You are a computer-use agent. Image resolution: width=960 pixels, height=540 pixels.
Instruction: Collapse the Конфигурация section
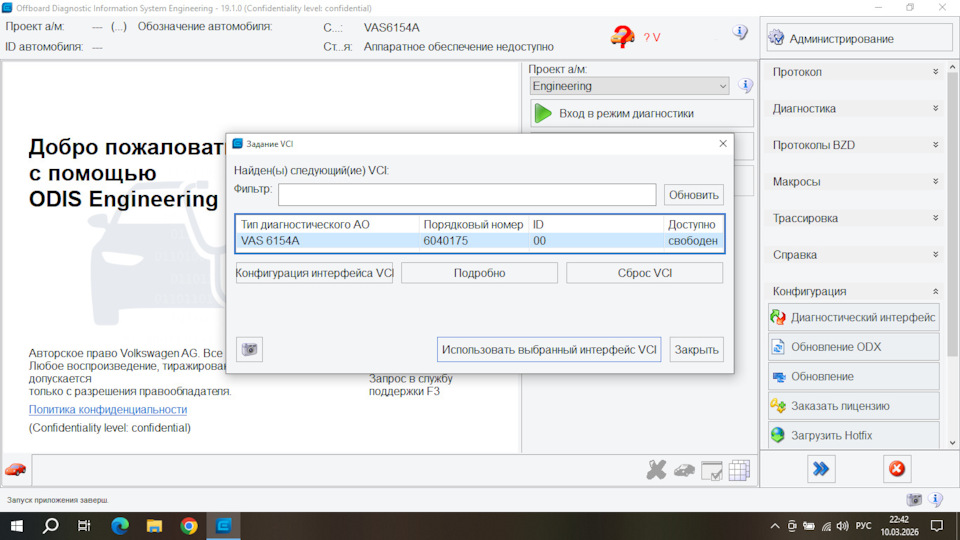point(855,291)
